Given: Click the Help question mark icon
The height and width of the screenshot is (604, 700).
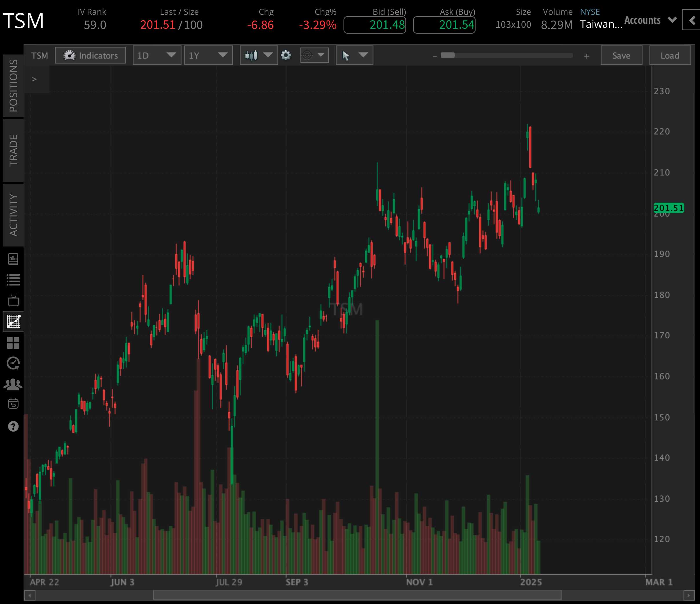Looking at the screenshot, I should 13,426.
